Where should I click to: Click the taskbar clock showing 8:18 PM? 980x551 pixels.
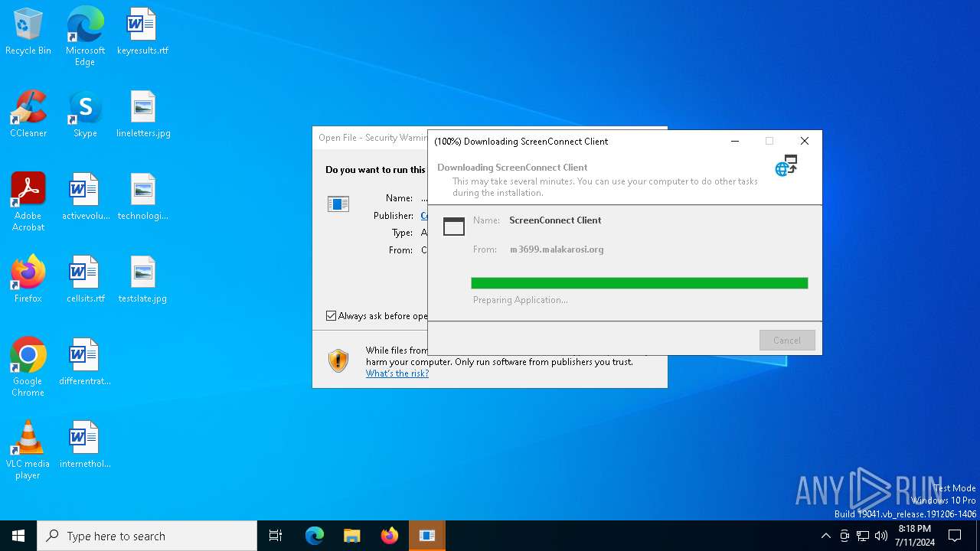coord(914,536)
